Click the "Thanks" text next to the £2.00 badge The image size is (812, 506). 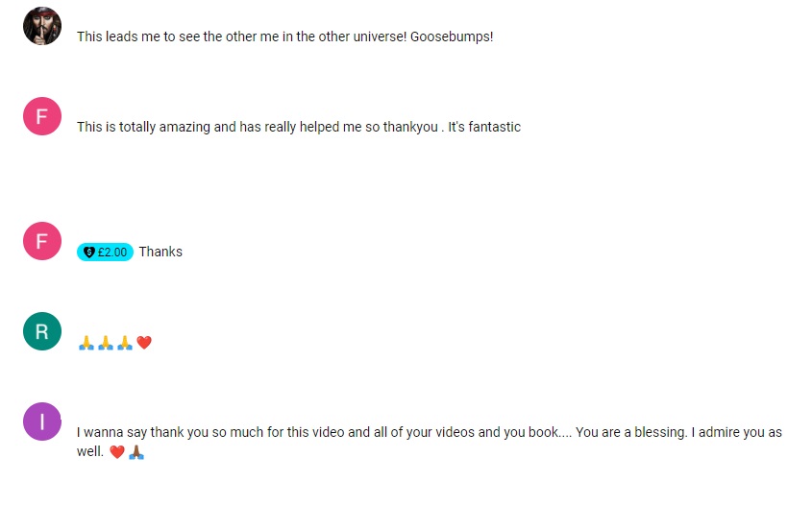click(x=160, y=252)
